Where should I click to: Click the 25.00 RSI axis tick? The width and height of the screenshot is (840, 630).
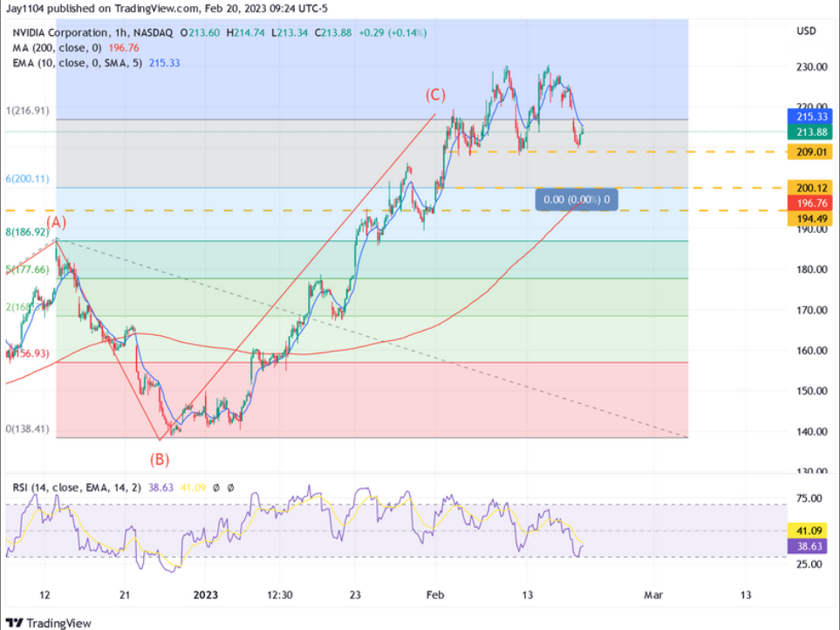[x=809, y=564]
